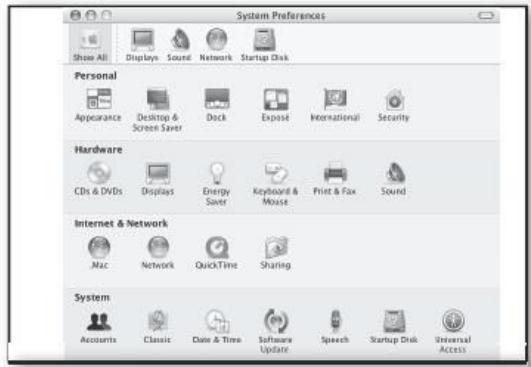Close the System Preferences window

[76, 15]
